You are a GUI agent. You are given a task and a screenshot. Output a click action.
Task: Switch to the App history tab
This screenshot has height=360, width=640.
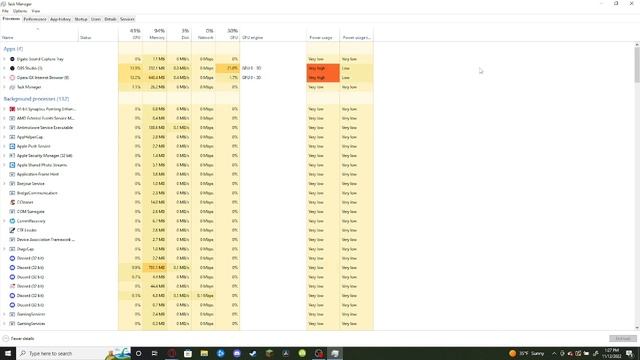coord(60,19)
